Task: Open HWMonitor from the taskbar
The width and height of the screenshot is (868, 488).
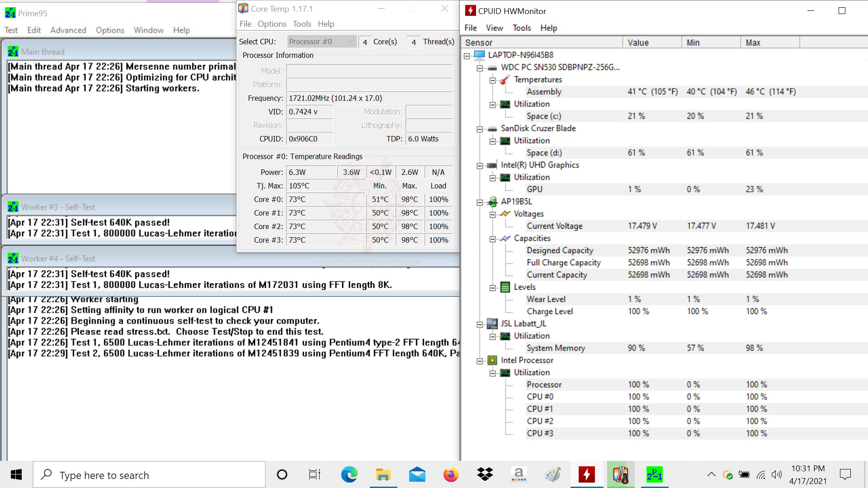Action: pos(586,474)
